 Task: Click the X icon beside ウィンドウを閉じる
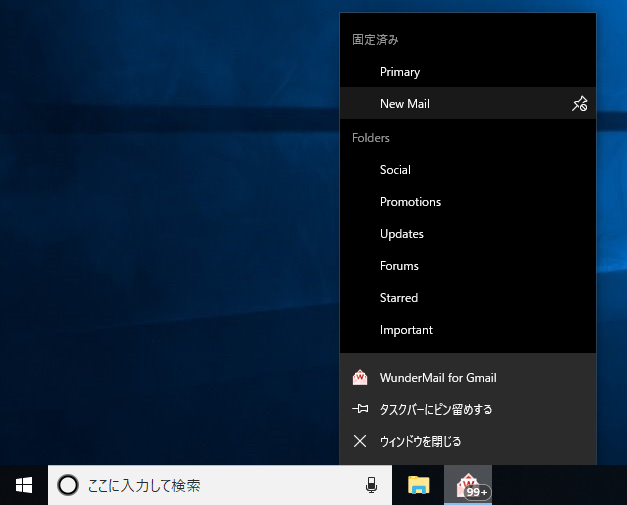click(x=360, y=441)
